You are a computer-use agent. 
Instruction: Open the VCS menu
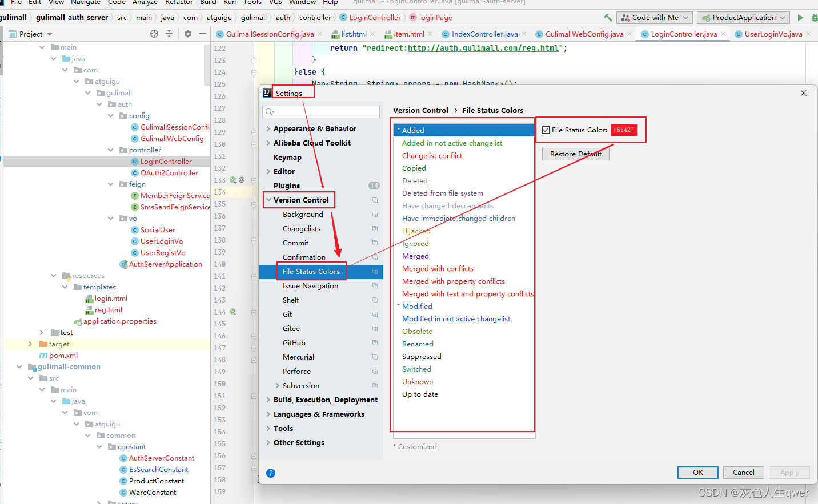[275, 2]
